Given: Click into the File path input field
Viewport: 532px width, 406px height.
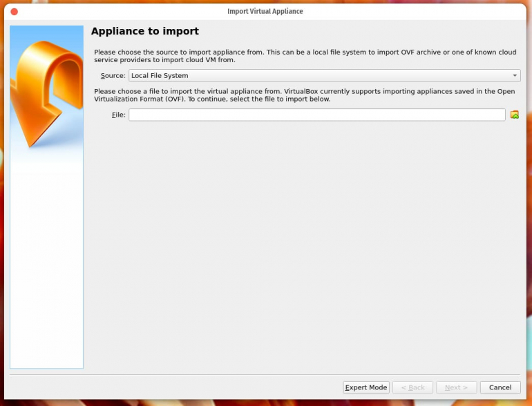Looking at the screenshot, I should (x=317, y=115).
